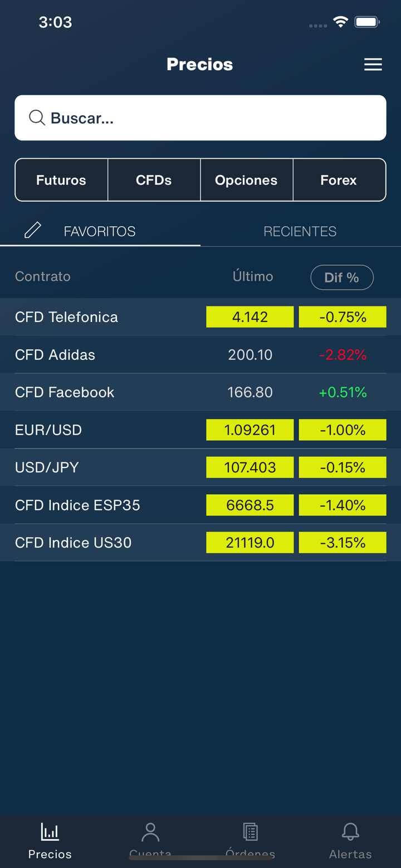This screenshot has width=401, height=868.
Task: Open Precios chart icon in bottom bar
Action: click(x=50, y=832)
